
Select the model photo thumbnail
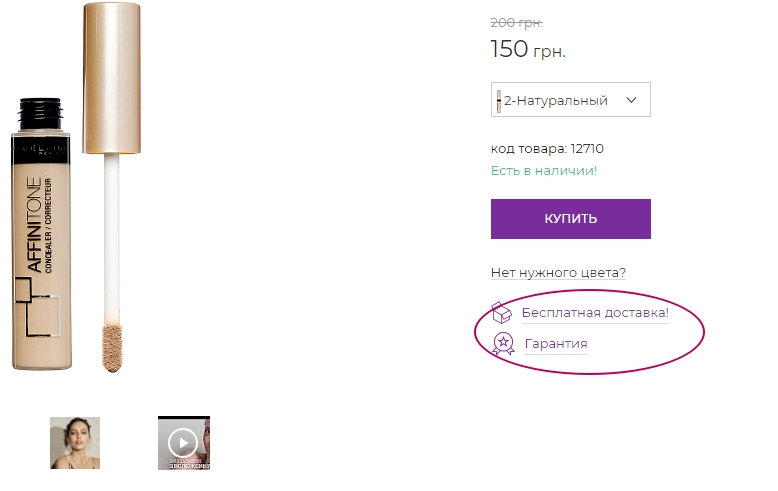click(x=75, y=443)
